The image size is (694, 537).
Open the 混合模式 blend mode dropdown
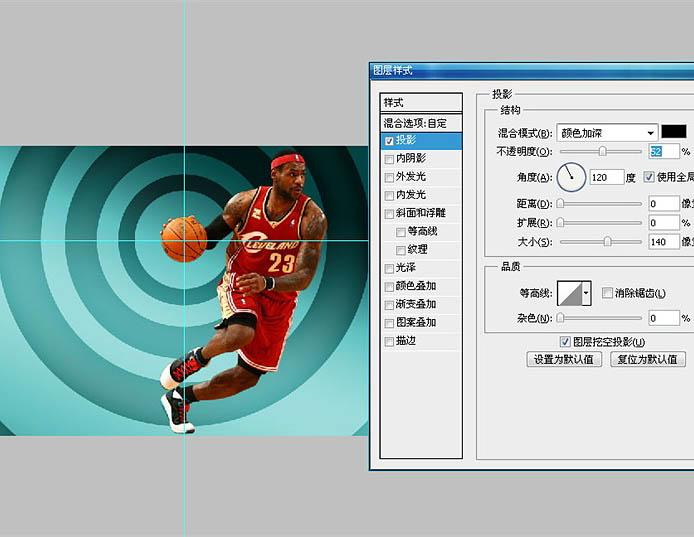coord(607,132)
